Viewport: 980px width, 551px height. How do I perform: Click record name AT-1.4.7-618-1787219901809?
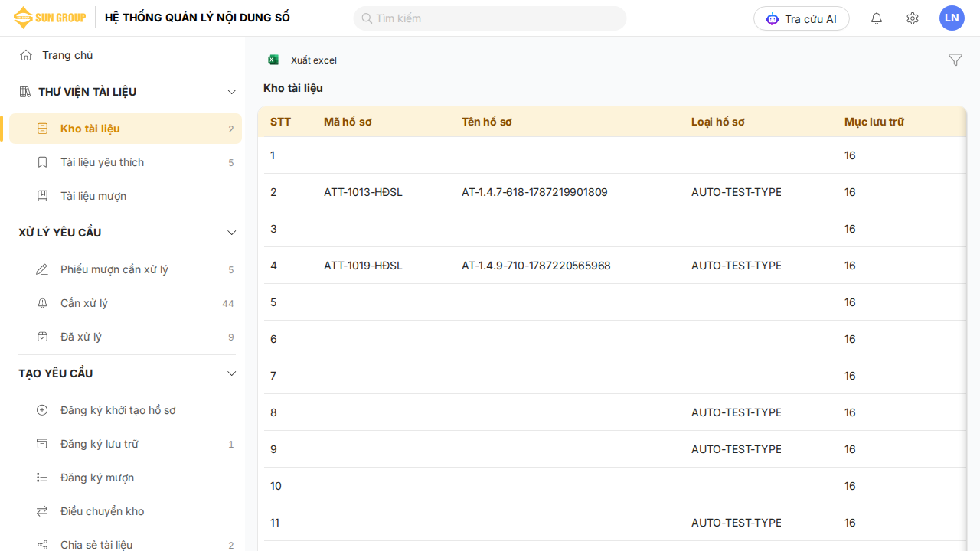(534, 192)
